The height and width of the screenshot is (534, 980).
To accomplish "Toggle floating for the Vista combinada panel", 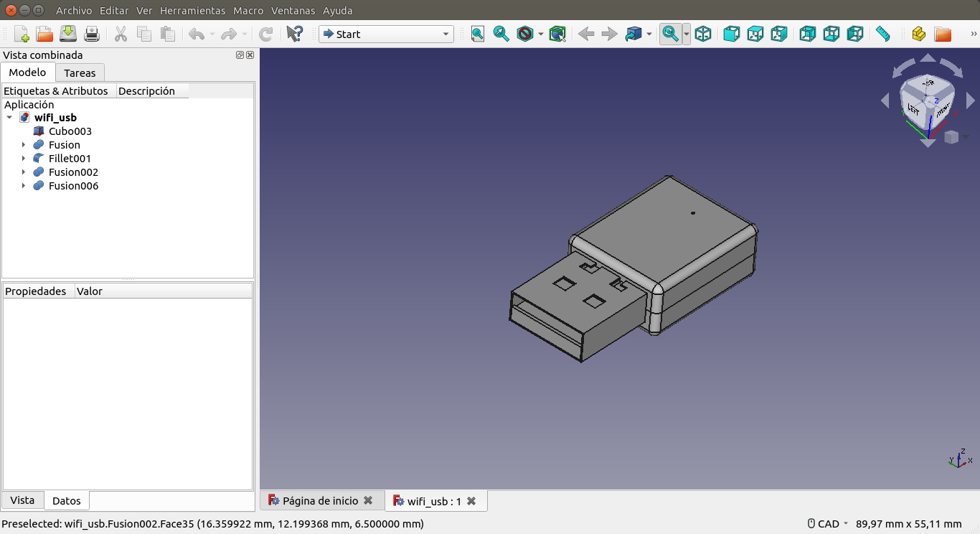I will tap(240, 55).
